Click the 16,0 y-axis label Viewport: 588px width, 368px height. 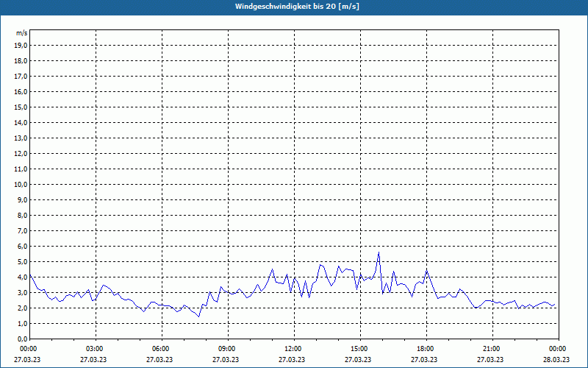point(21,91)
